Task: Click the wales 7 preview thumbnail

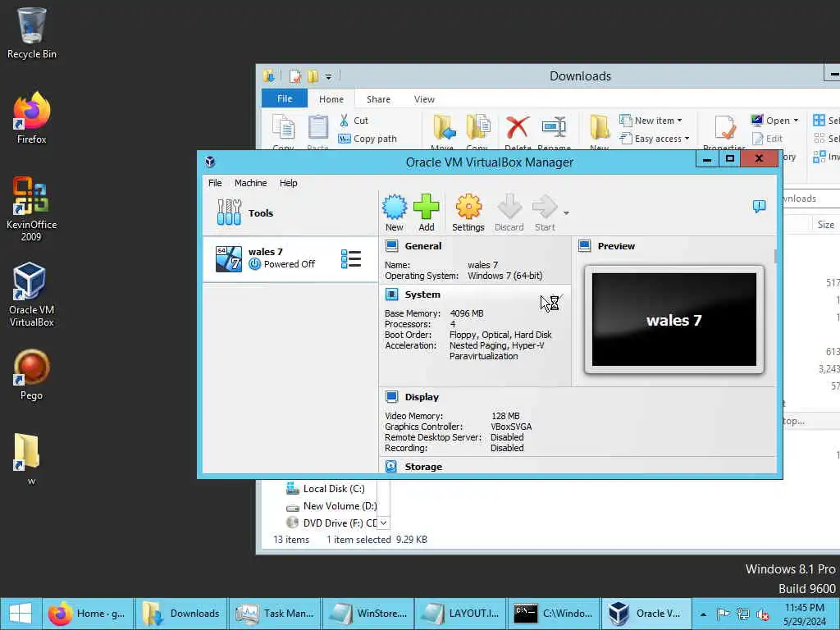Action: 674,320
